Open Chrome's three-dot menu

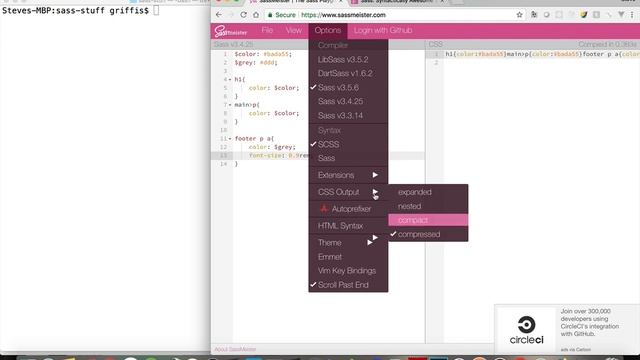pos(632,15)
